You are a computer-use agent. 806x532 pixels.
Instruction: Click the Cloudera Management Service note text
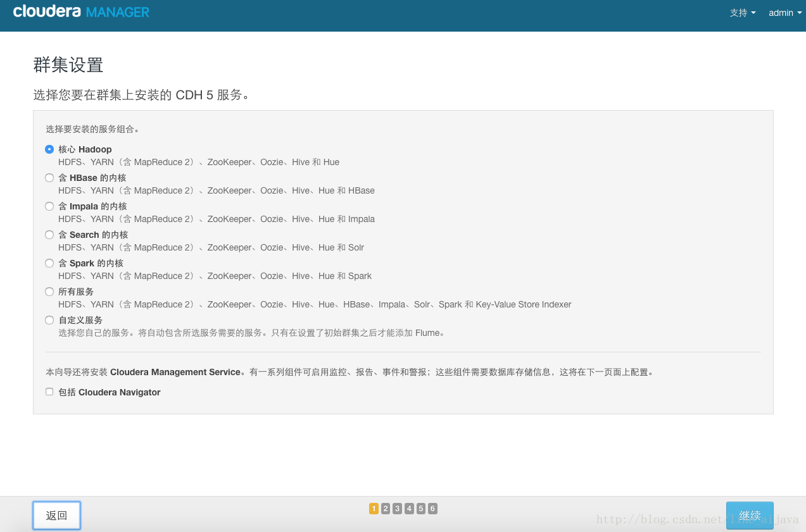[x=349, y=372]
